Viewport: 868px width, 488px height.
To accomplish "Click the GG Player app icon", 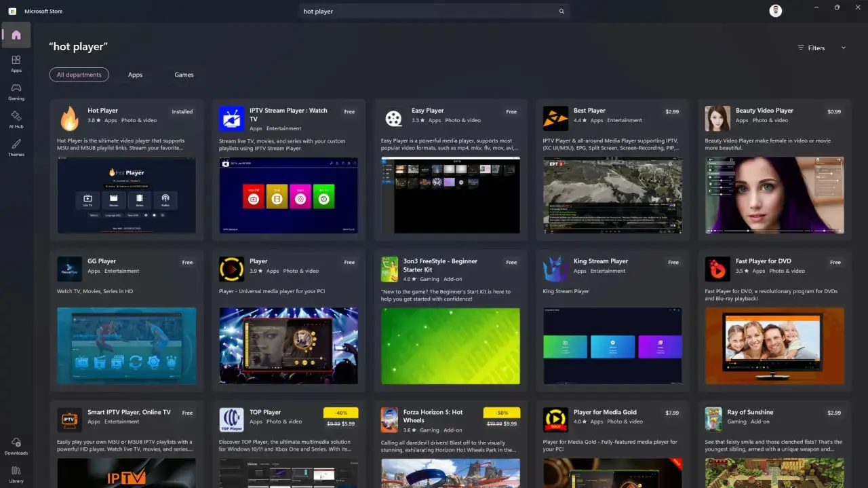I will click(x=69, y=269).
